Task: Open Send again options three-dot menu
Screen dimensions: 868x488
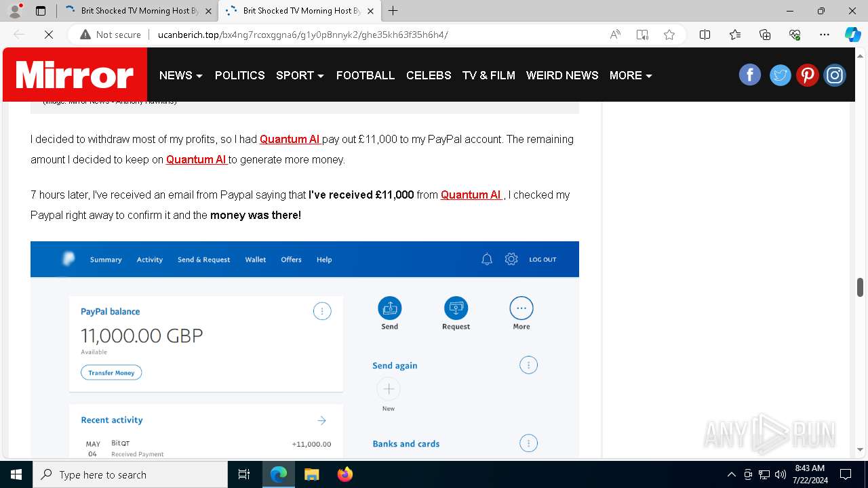Action: pyautogui.click(x=528, y=365)
